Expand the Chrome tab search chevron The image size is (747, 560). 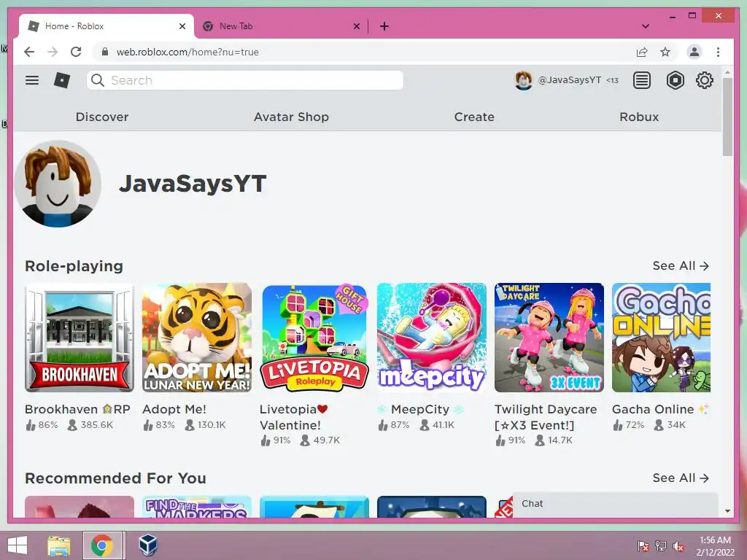[x=646, y=26]
